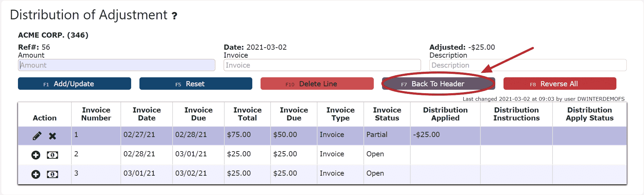Click the Delete Line button

(317, 84)
